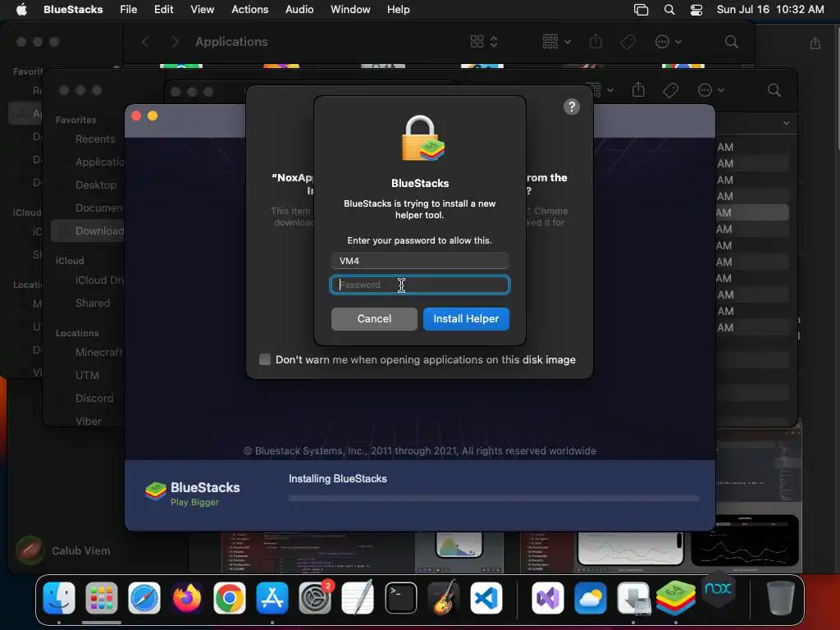Select Viber in Finder sidebar Locations

point(89,421)
